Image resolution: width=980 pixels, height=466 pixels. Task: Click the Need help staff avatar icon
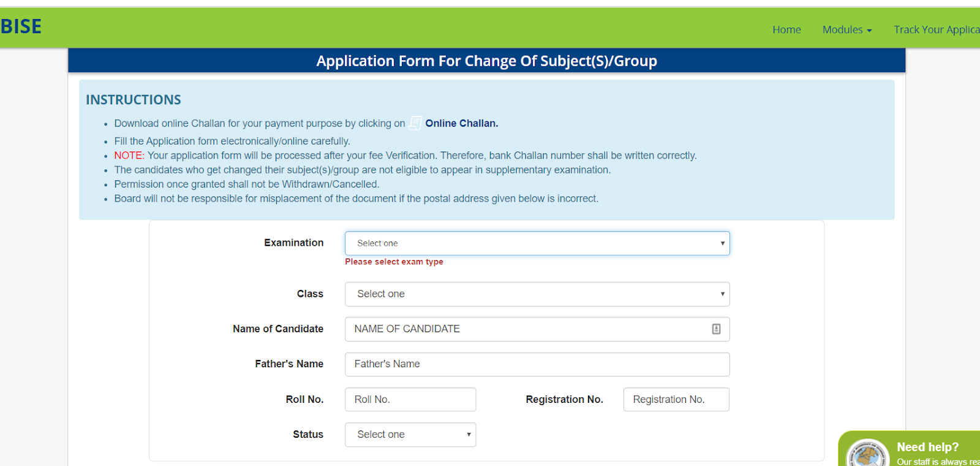click(867, 455)
